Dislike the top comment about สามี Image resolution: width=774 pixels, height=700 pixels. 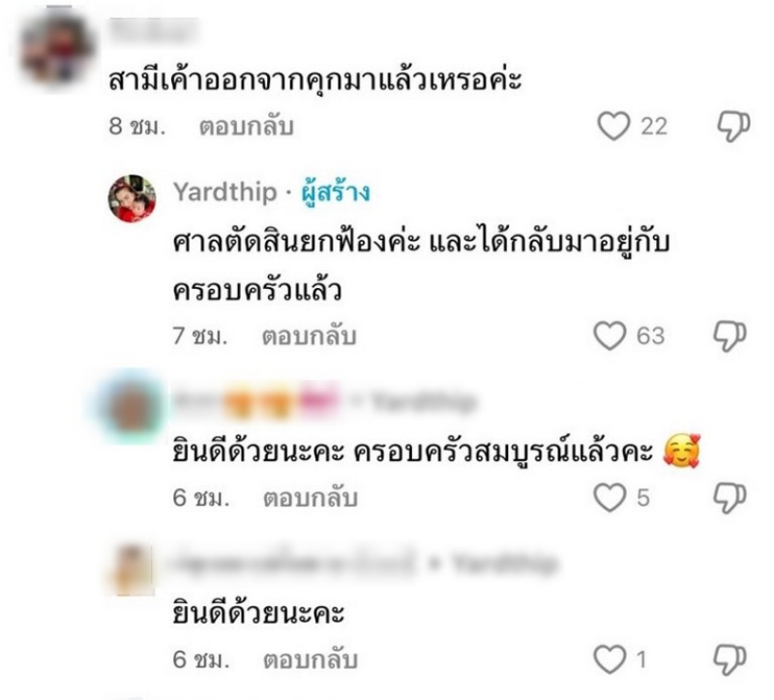[x=733, y=127]
